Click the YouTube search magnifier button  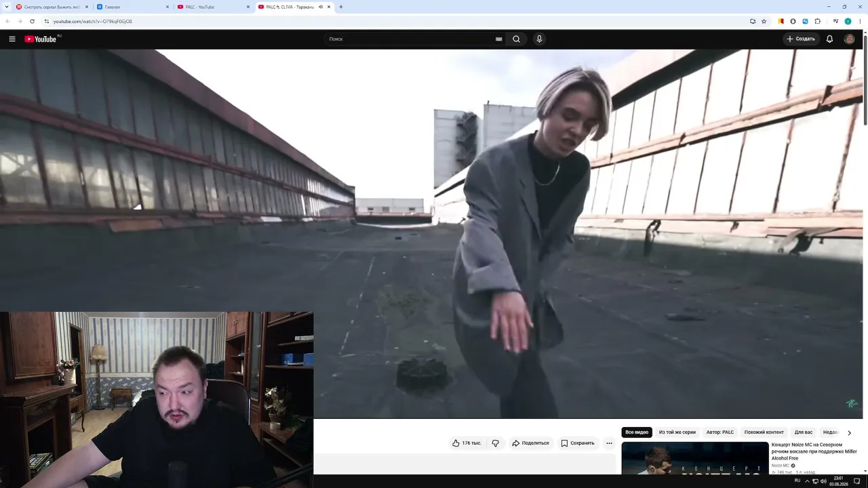pyautogui.click(x=516, y=39)
